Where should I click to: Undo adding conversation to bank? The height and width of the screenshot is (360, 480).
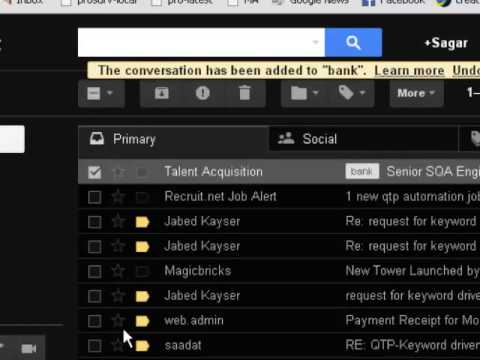coord(466,71)
